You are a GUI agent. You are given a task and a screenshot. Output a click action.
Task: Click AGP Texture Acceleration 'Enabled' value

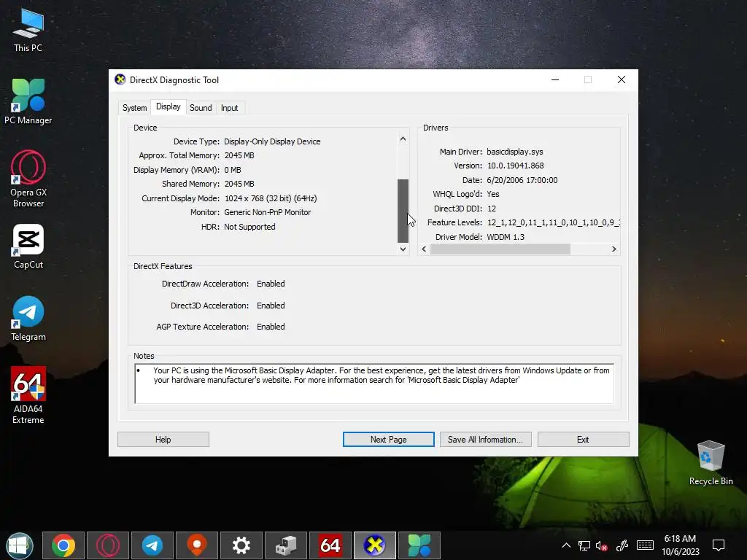[x=271, y=327]
